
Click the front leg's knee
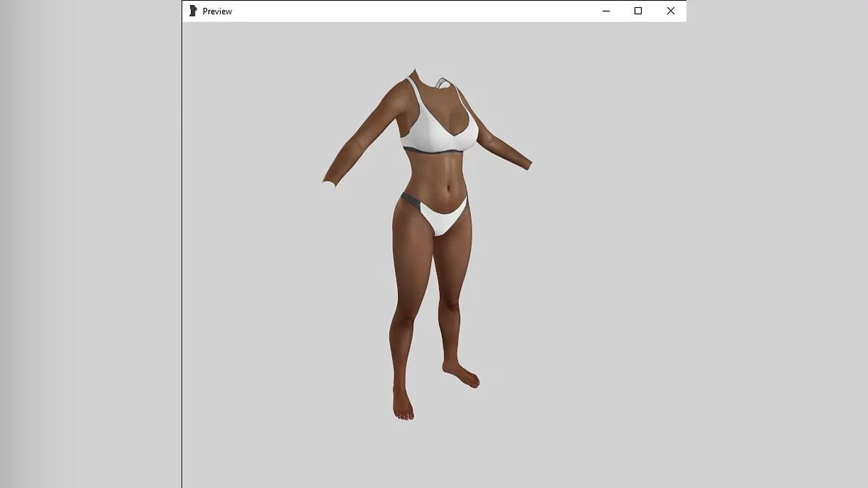[x=404, y=317]
